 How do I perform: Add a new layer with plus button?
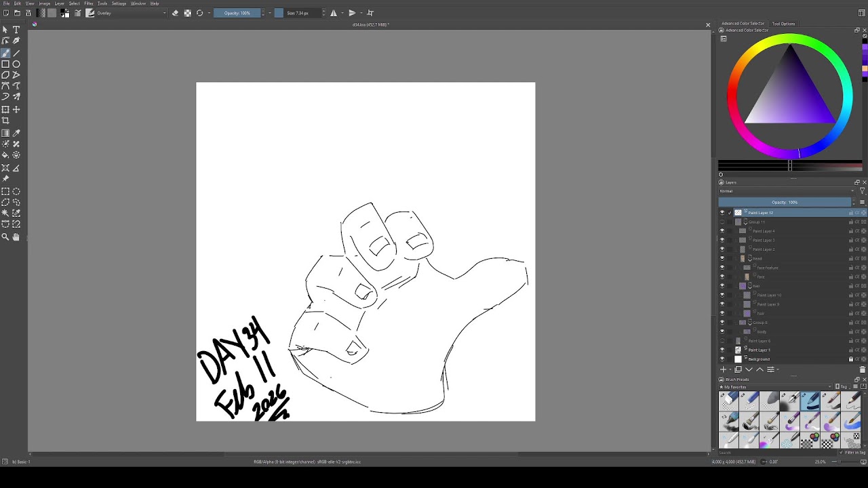[x=723, y=369]
